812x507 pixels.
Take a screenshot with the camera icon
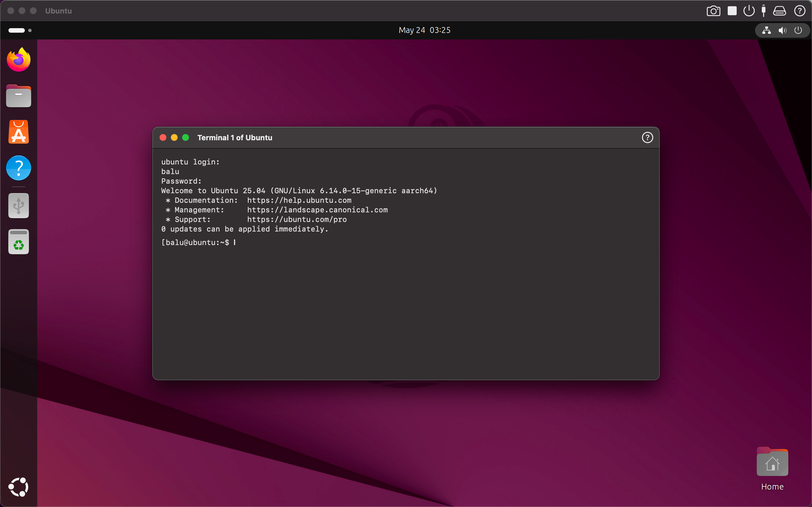pos(713,11)
